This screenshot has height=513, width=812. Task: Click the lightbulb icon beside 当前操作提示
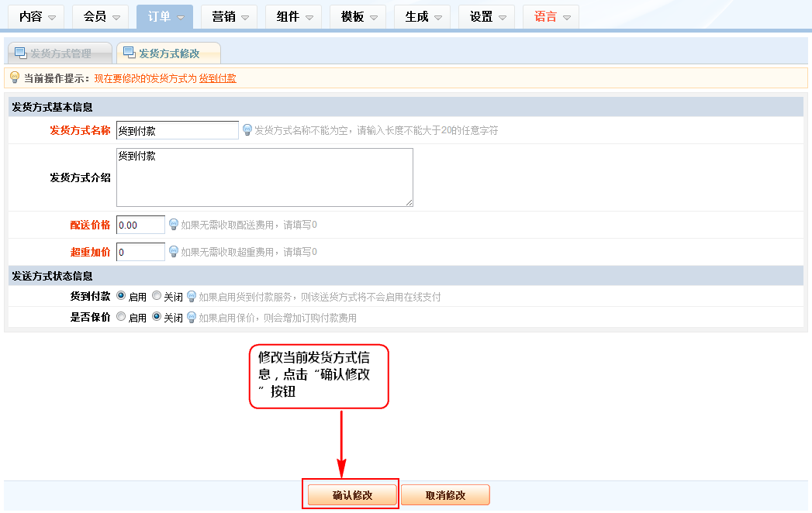click(x=14, y=77)
